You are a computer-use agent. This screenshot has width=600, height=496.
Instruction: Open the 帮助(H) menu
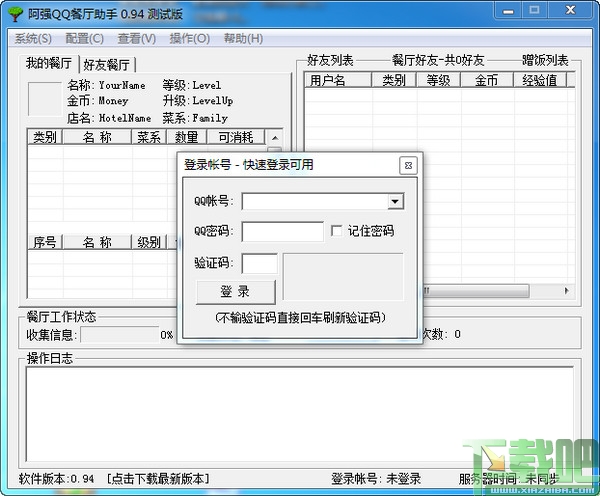[x=243, y=38]
